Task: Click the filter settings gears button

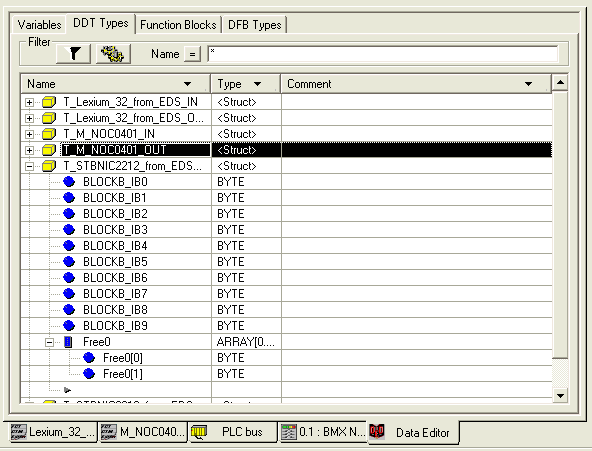Action: pyautogui.click(x=113, y=54)
